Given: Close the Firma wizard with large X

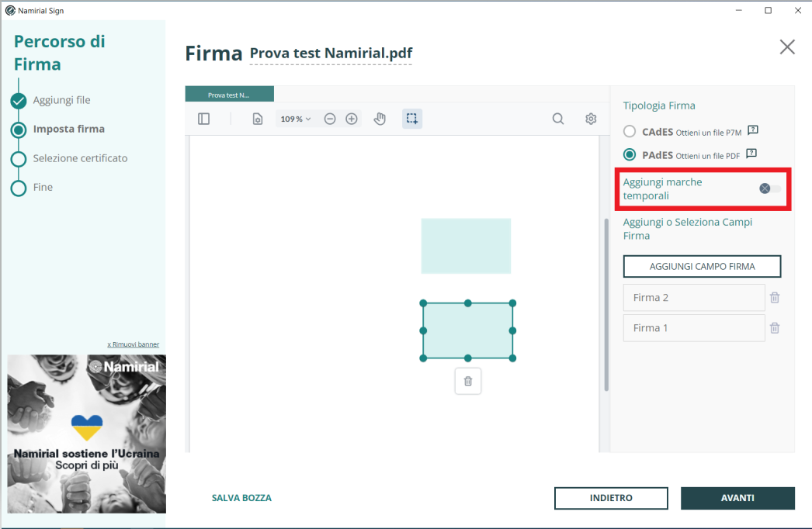Looking at the screenshot, I should click(x=787, y=47).
